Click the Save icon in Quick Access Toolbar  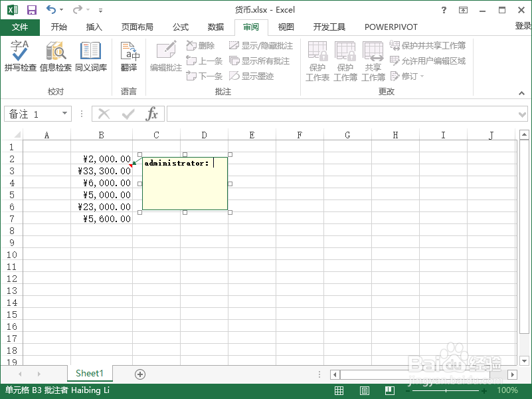tap(31, 9)
